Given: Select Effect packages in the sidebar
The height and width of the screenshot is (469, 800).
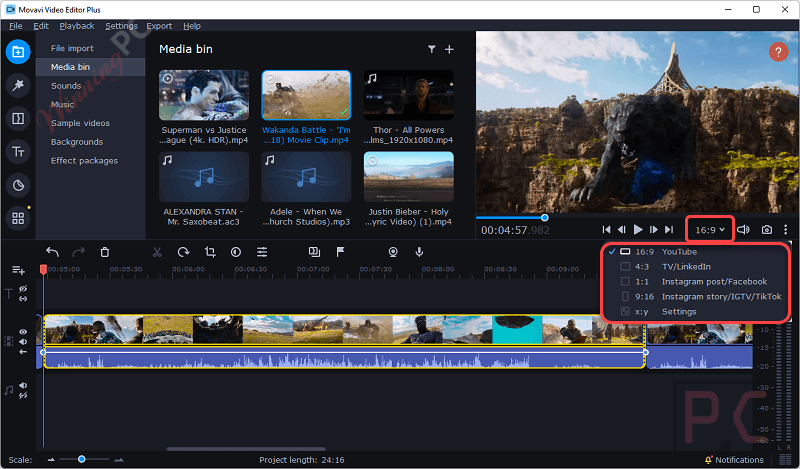Looking at the screenshot, I should click(x=84, y=161).
